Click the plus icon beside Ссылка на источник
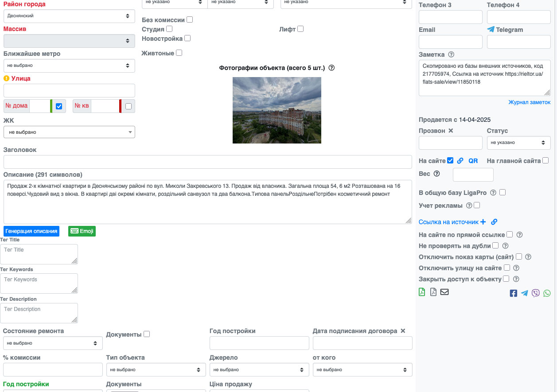Screen dimensions: 557x392 click(483, 222)
